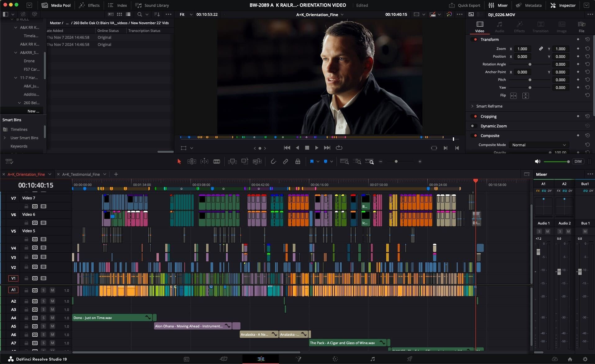Select the Drone bin

point(29,61)
